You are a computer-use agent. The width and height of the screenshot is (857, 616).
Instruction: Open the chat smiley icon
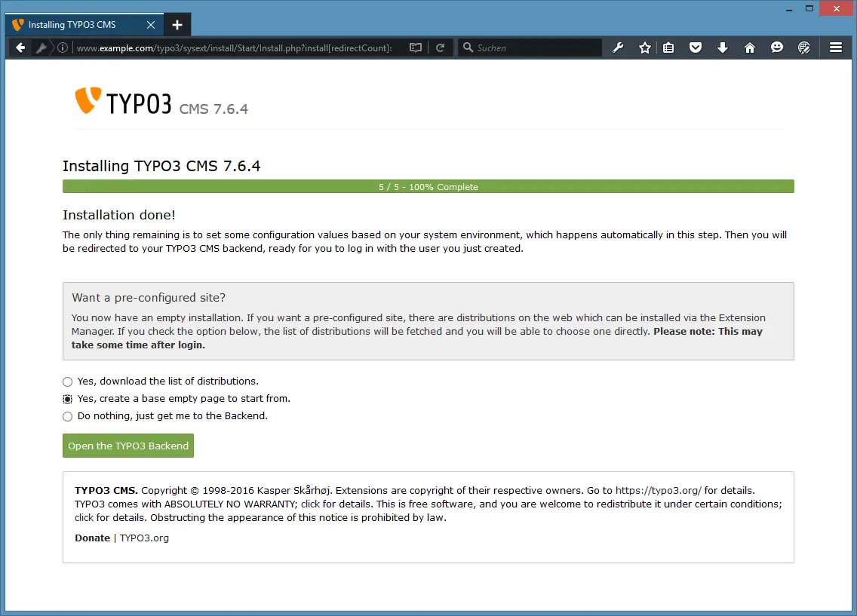pos(777,48)
